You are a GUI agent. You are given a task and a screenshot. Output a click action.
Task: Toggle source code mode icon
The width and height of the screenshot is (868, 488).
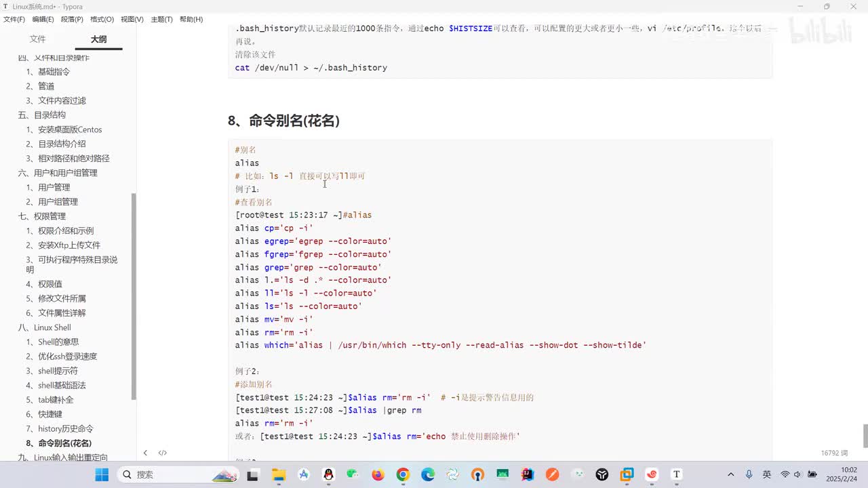pos(163,453)
